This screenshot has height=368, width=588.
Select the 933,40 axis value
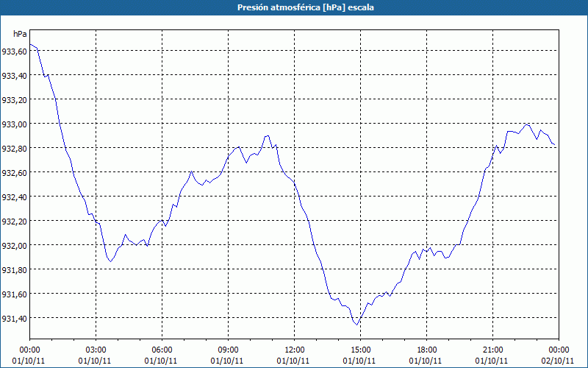pyautogui.click(x=14, y=76)
